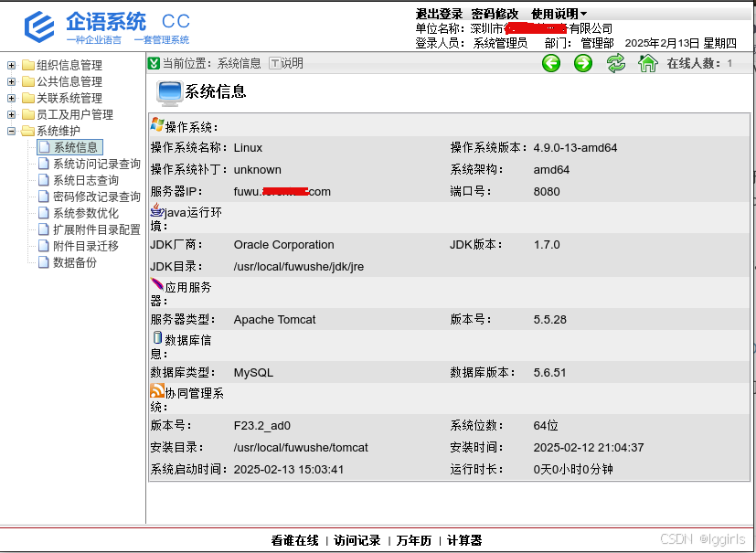Click the green 当前位置 arrow icon
Image resolution: width=756 pixels, height=553 pixels.
tap(154, 63)
